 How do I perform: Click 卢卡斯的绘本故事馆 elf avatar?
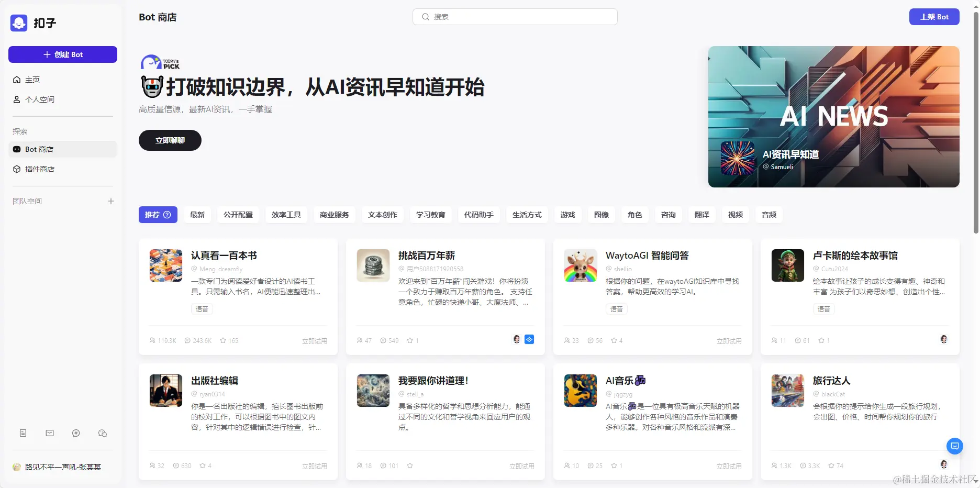[788, 265]
